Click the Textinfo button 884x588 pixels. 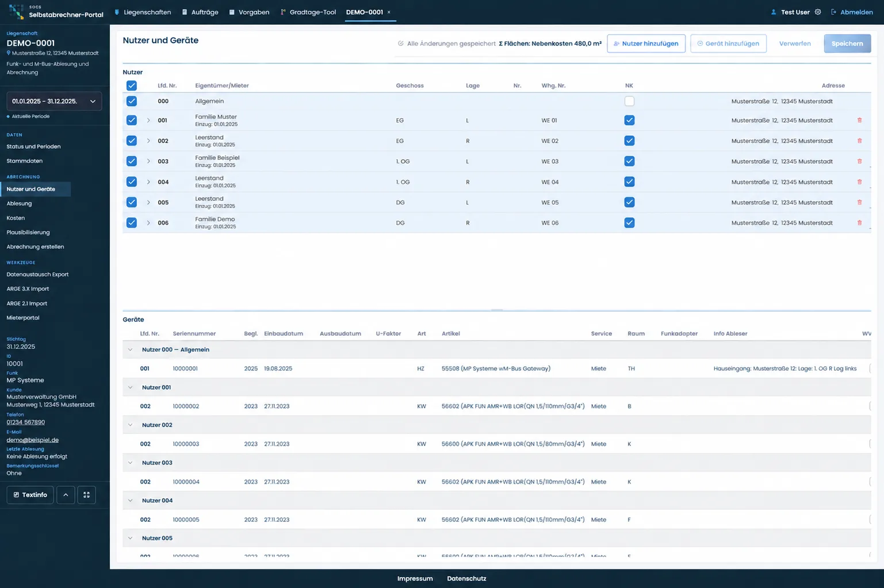[30, 495]
